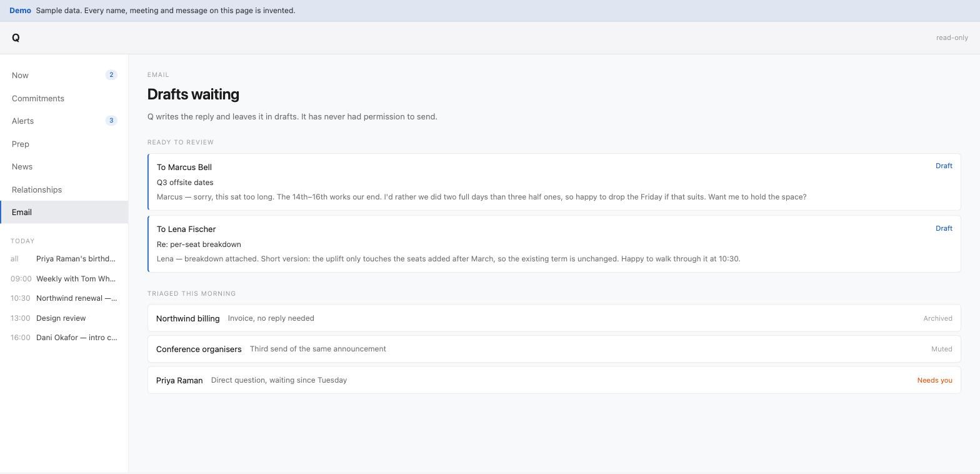
Task: Open the 13:00 Design review event
Action: (64, 318)
